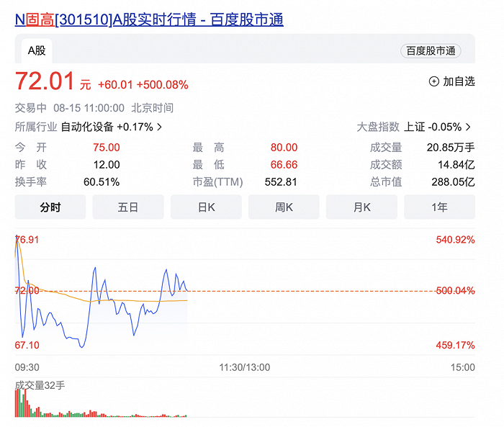Click the 72.01 current price
Viewport: 504px width, 427px height.
45,82
